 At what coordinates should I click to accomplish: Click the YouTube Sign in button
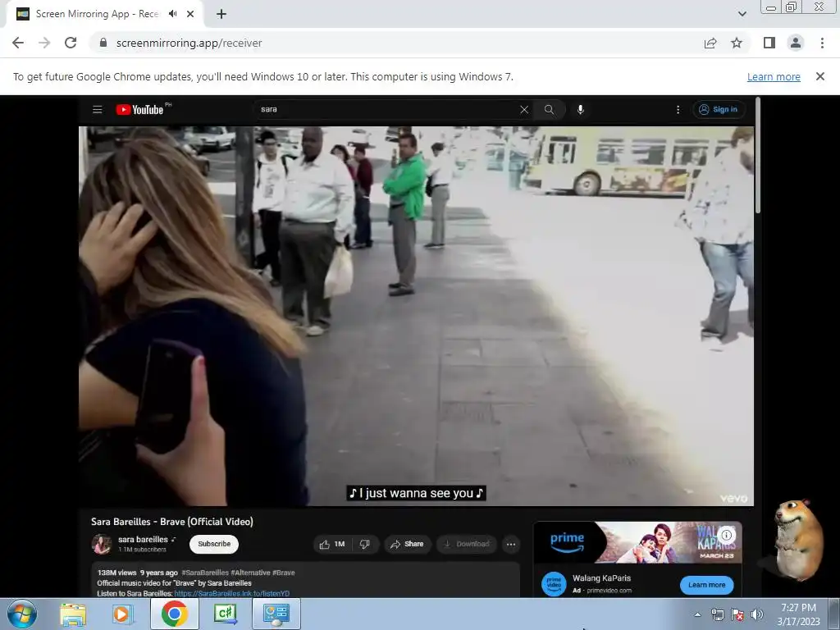tap(719, 109)
